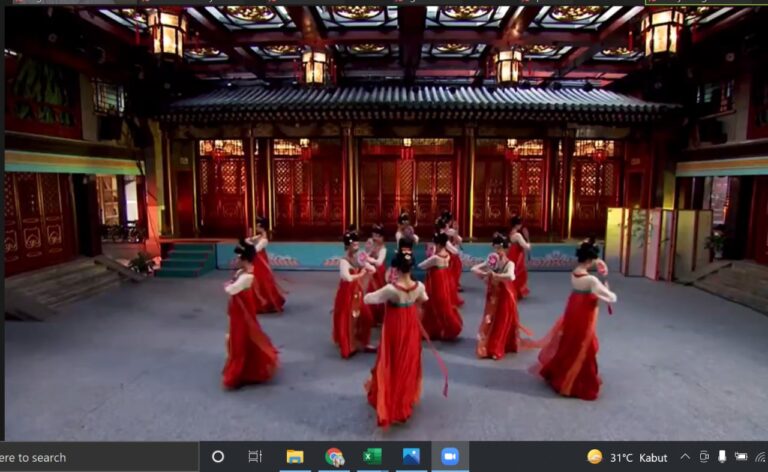The width and height of the screenshot is (768, 472).
Task: Click the hanging lantern at top right
Action: [662, 33]
